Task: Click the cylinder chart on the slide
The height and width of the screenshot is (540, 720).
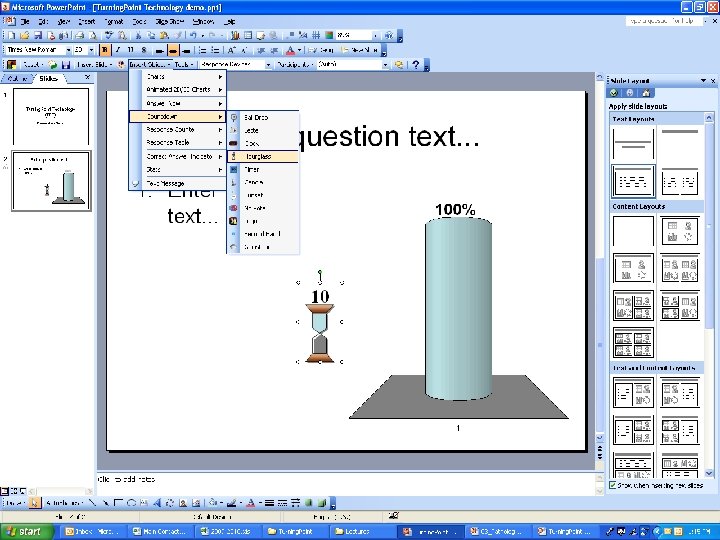Action: tap(458, 308)
